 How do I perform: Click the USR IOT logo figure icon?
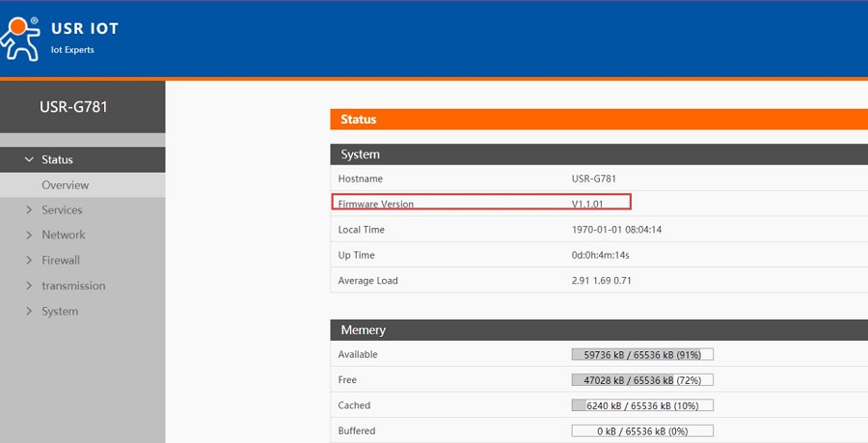(20, 39)
